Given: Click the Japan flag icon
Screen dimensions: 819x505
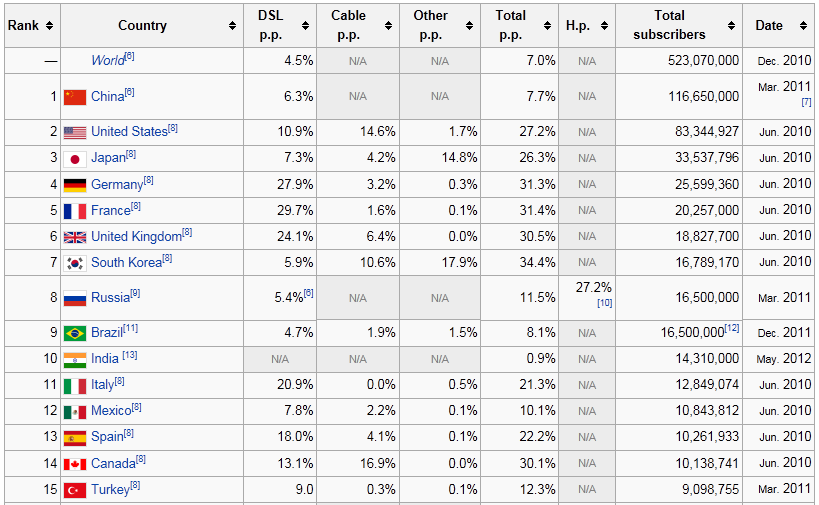Looking at the screenshot, I should point(75,158).
